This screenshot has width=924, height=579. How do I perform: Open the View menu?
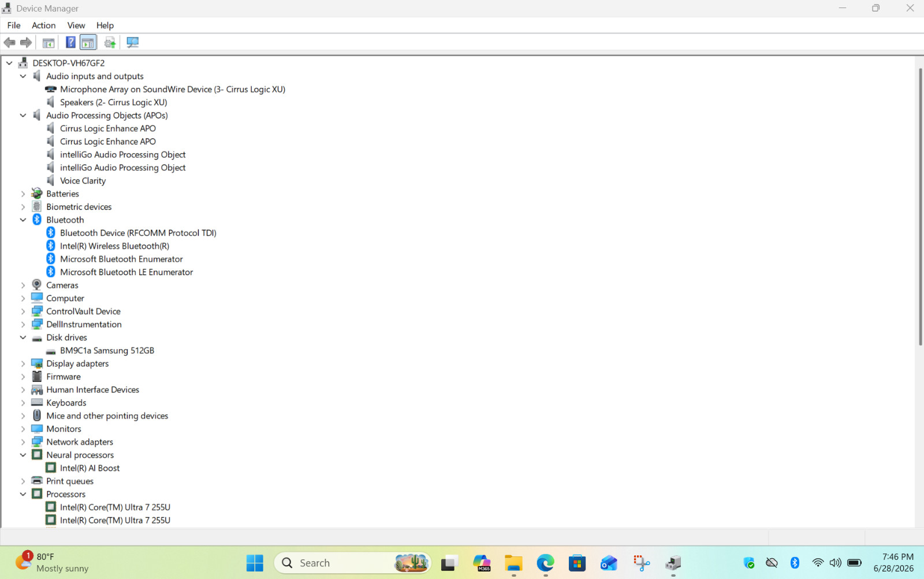76,25
